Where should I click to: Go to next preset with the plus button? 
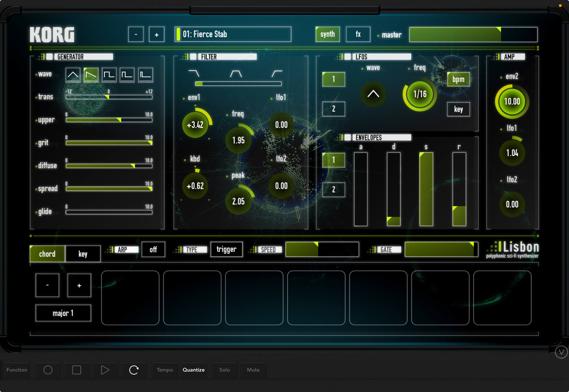point(157,34)
